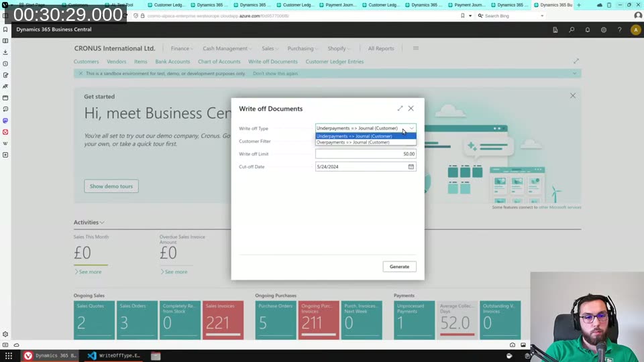This screenshot has width=644, height=362.
Task: Open Write off Documents navigation link
Action: pos(273,62)
